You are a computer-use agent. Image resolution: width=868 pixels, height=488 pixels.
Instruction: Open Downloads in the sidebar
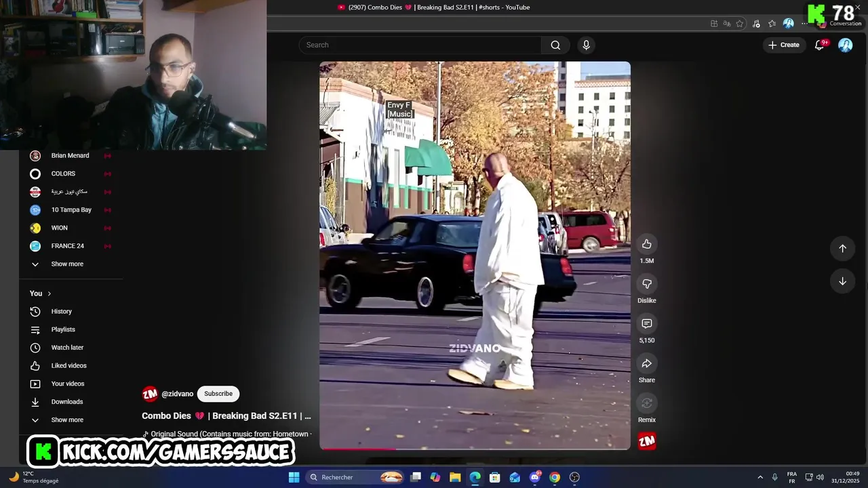66,402
